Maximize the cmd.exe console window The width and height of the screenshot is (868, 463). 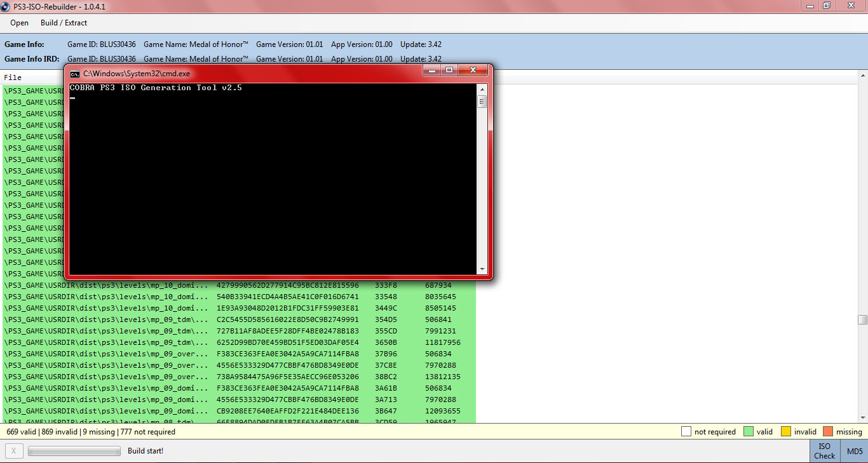coord(449,70)
